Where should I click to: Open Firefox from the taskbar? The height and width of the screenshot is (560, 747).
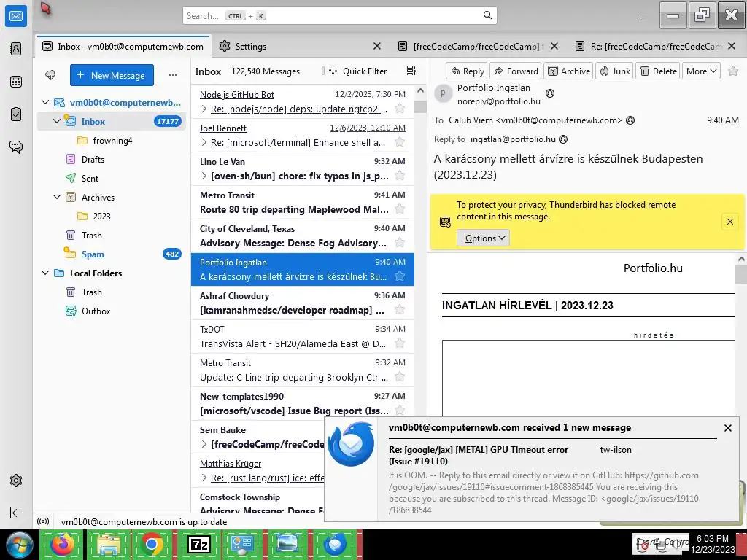pyautogui.click(x=63, y=544)
